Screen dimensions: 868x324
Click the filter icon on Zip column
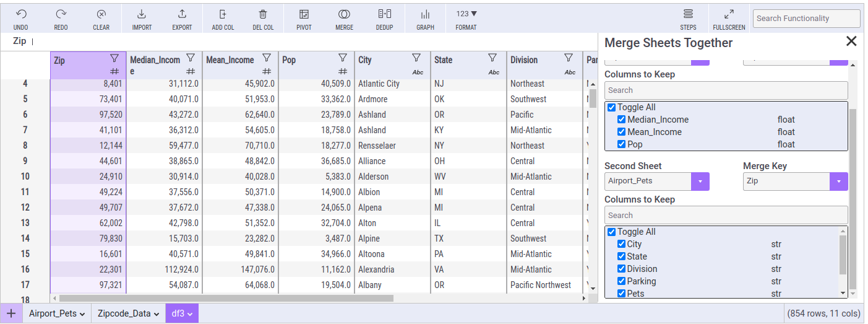point(114,58)
